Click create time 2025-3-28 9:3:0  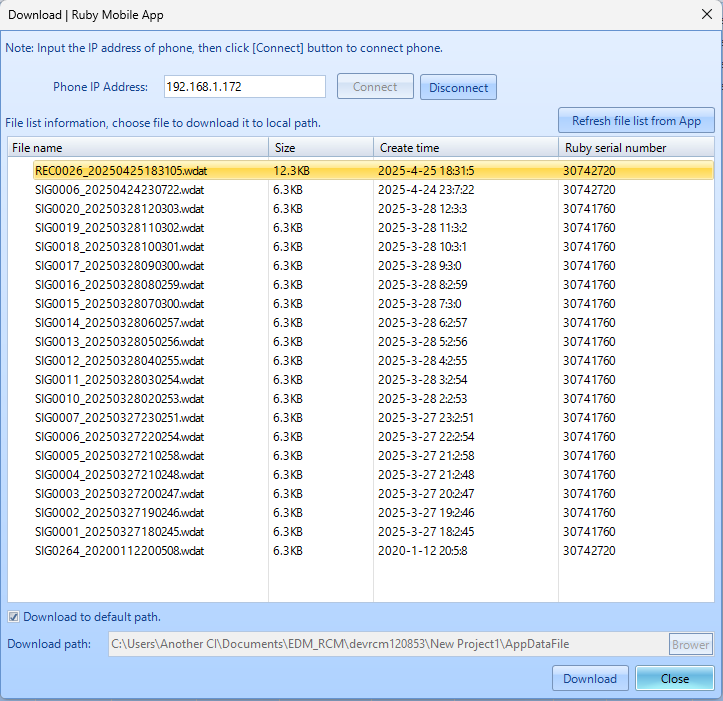[x=420, y=266]
